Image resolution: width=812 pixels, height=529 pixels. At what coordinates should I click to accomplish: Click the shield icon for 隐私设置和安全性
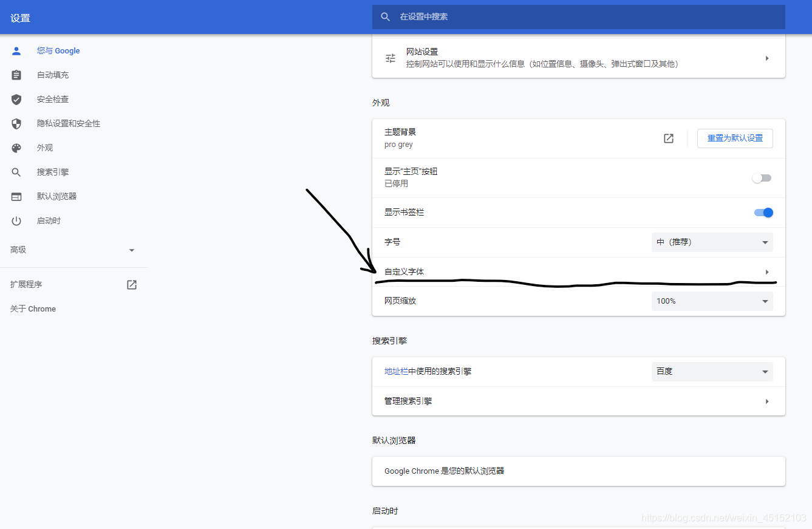tap(16, 124)
